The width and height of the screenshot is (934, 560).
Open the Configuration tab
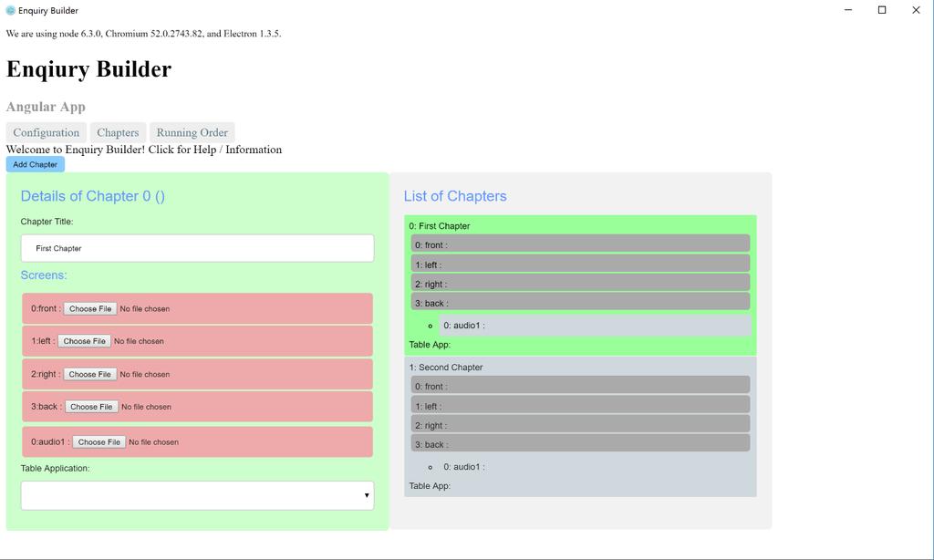point(47,132)
